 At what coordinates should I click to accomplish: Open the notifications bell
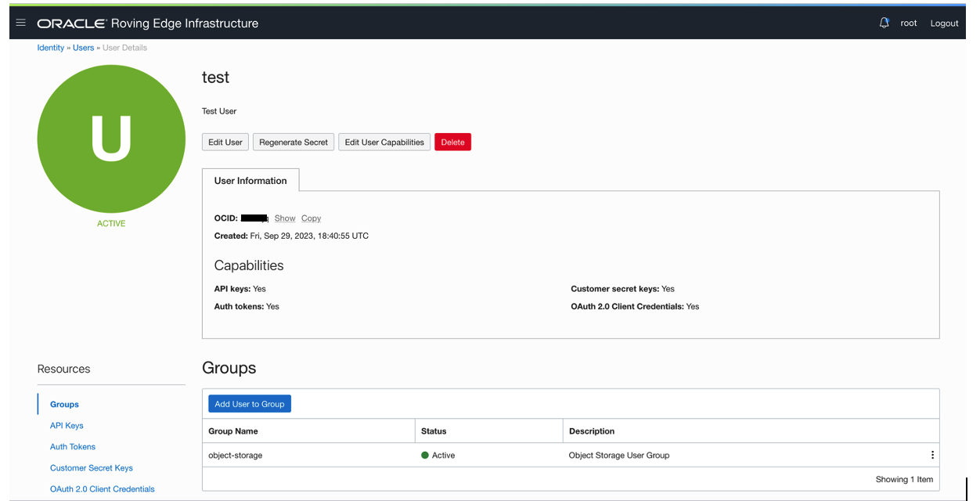[x=884, y=23]
